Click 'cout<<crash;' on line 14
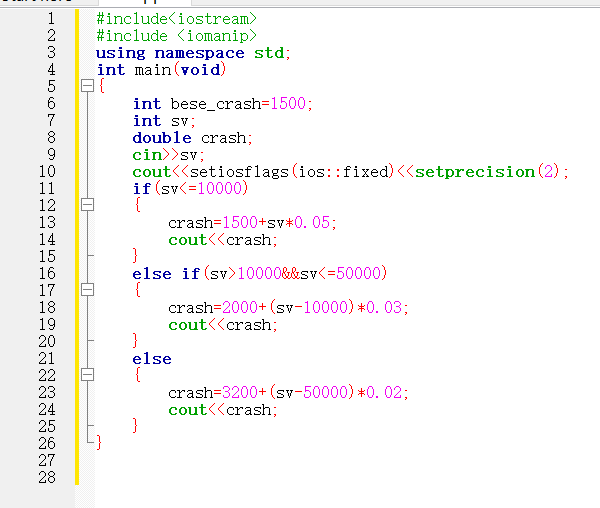 pos(223,240)
